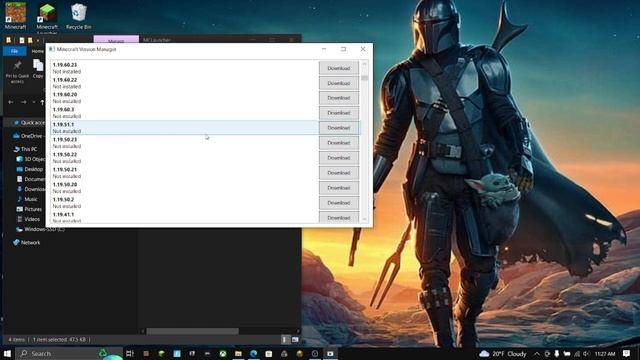
Task: Download Minecraft version 1.19.50.21
Action: coord(339,173)
